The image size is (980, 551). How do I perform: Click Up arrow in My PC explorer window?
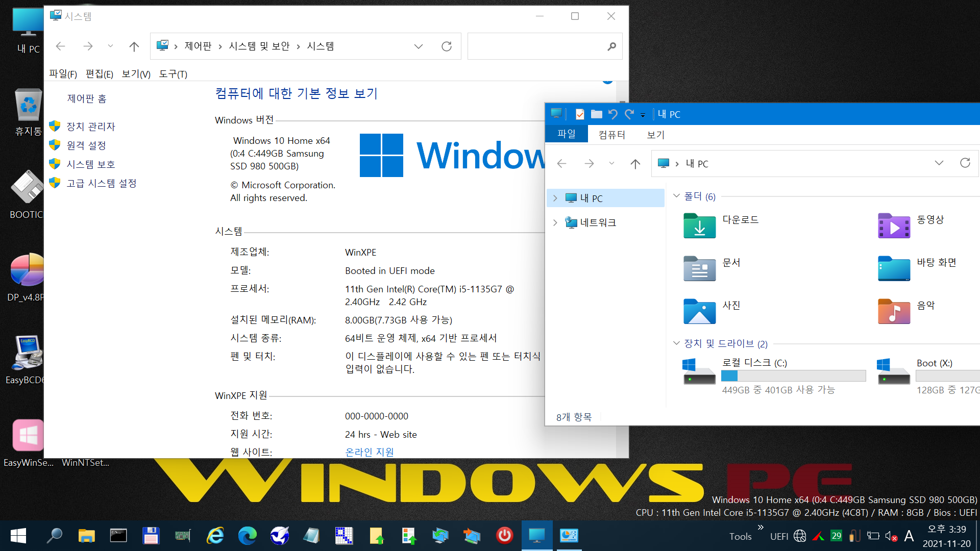coord(635,164)
